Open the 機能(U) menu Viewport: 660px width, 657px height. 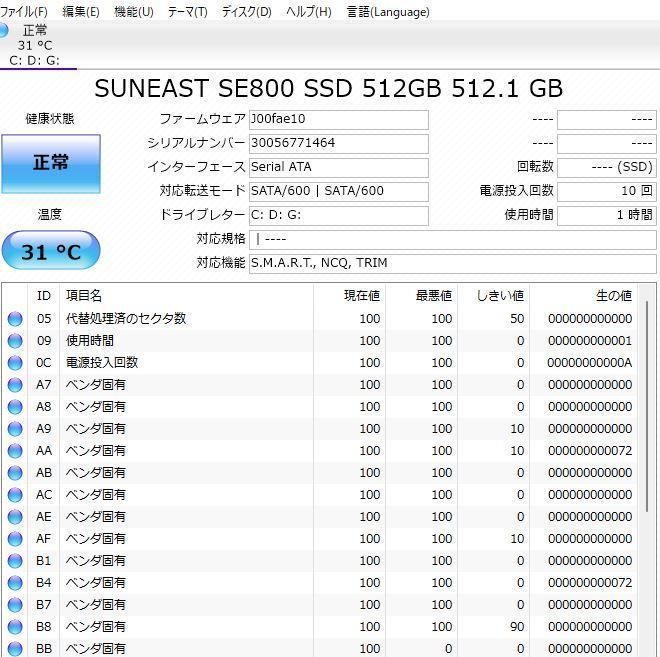point(134,11)
